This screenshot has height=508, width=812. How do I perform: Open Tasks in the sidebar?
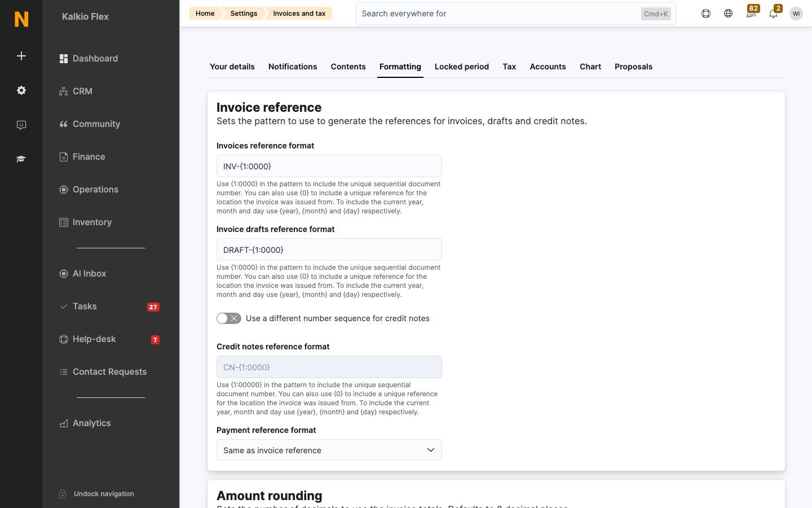coord(78,306)
